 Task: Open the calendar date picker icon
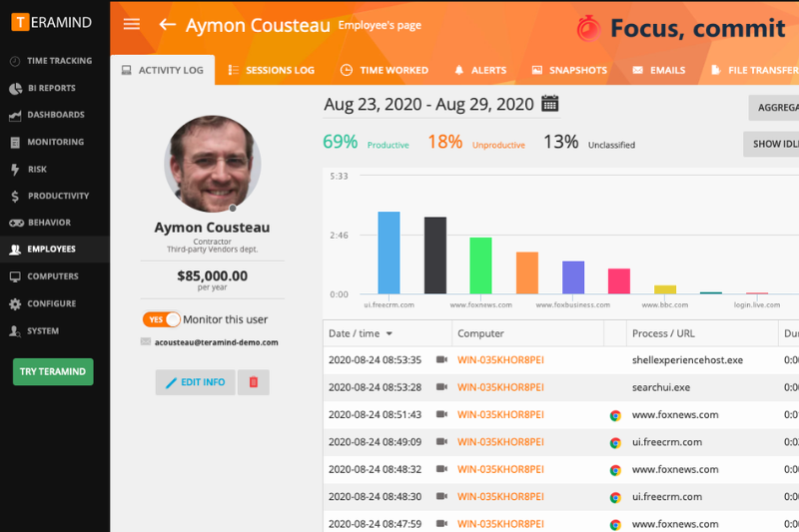pos(550,104)
